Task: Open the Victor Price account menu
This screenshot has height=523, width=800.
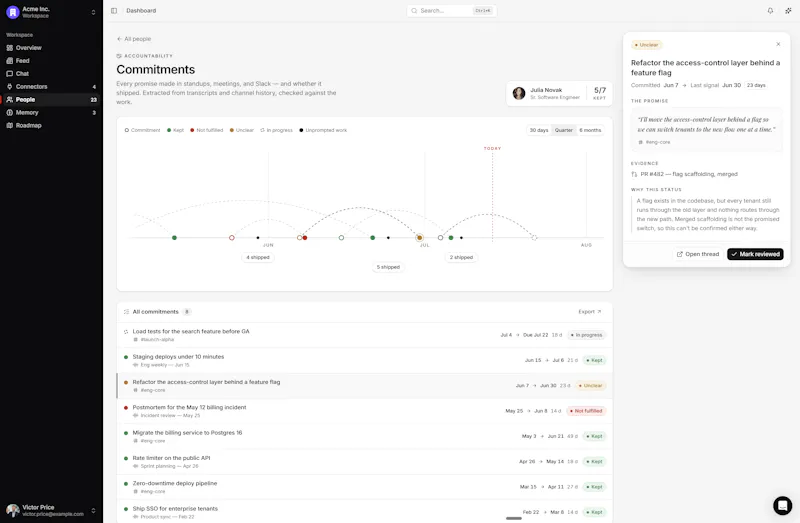Action: tap(51, 510)
